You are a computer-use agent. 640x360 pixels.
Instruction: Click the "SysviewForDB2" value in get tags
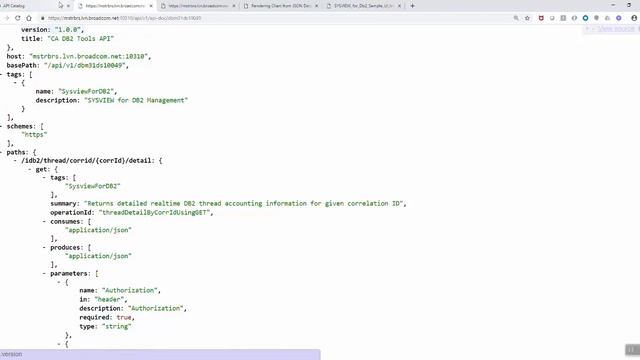point(93,186)
